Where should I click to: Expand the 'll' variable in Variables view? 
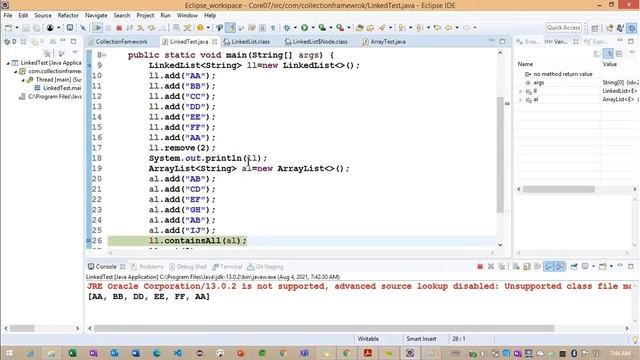pyautogui.click(x=521, y=91)
